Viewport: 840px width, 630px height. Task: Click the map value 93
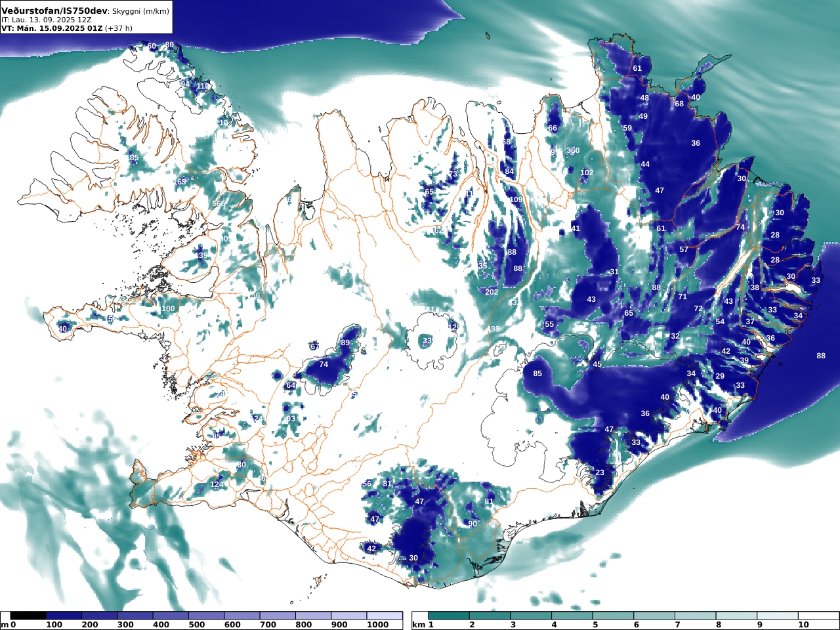(291, 419)
